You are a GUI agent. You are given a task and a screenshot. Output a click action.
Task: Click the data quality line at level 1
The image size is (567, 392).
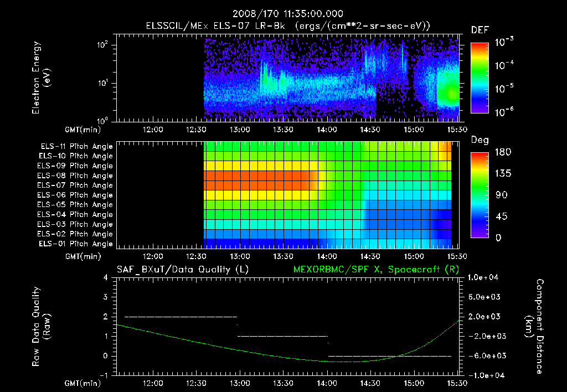pyautogui.click(x=282, y=336)
